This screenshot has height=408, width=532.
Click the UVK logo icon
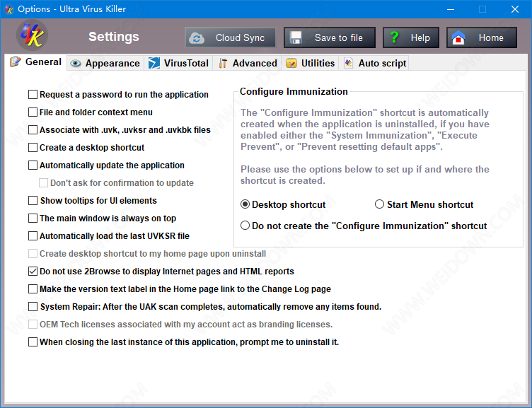tap(33, 35)
